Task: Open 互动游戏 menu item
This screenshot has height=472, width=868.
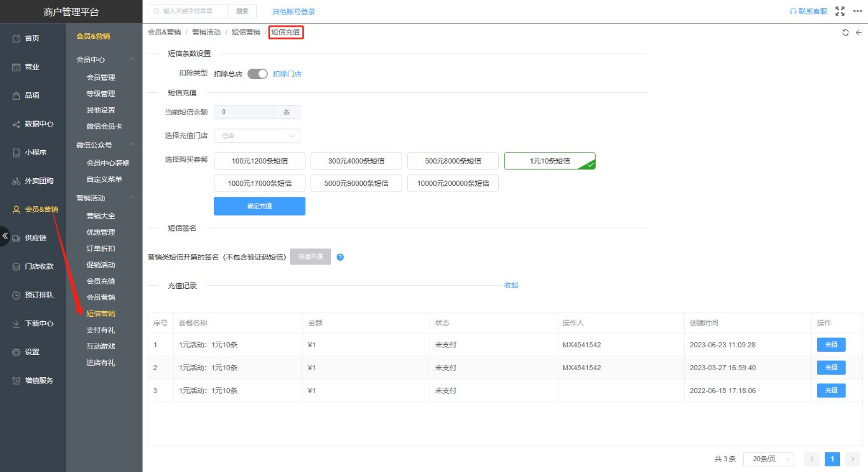Action: coord(101,347)
